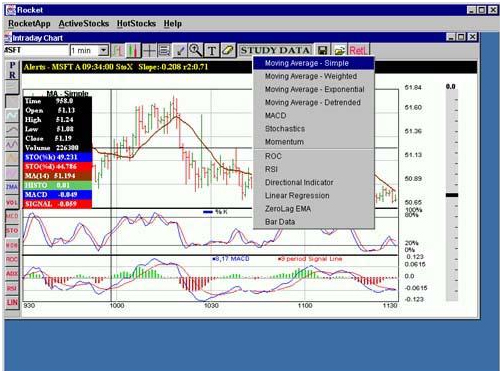Viewport: 500px width, 371px height.
Task: Activate the crosshair cursor tool
Action: click(149, 51)
